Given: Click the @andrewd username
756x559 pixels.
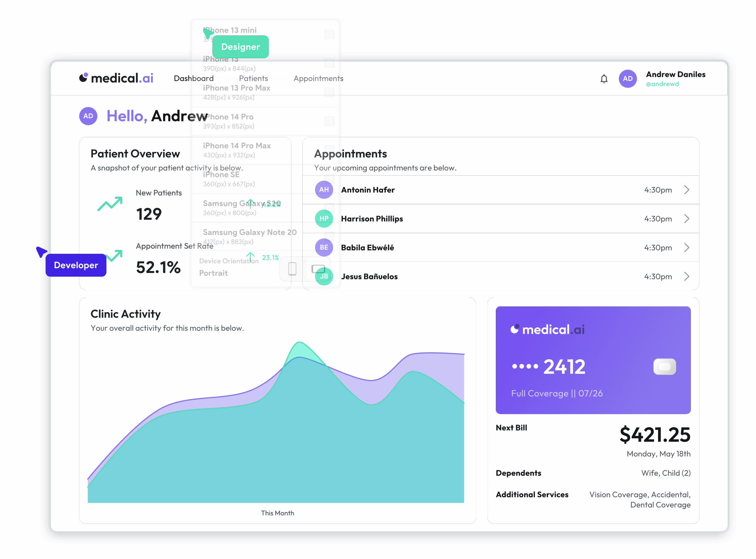Looking at the screenshot, I should click(662, 84).
